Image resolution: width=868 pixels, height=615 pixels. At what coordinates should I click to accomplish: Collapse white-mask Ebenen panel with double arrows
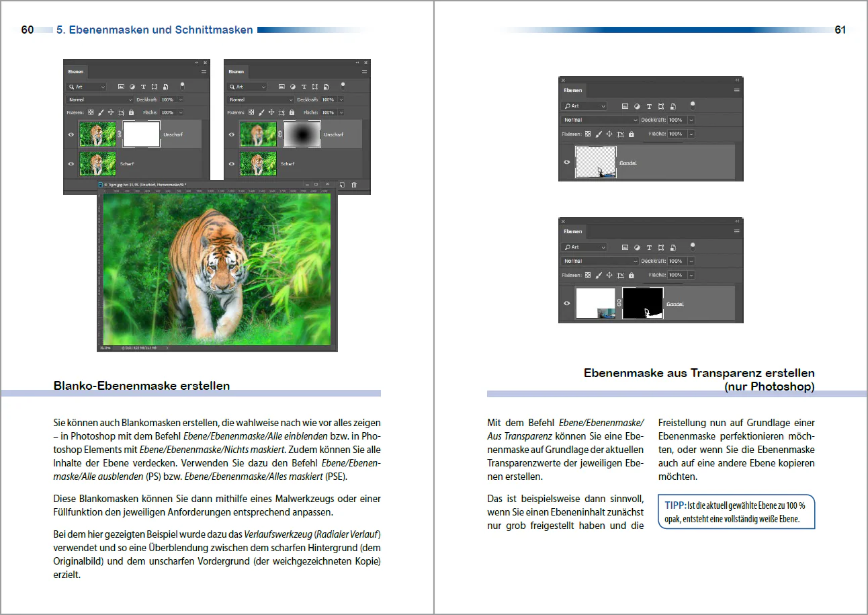pyautogui.click(x=198, y=62)
